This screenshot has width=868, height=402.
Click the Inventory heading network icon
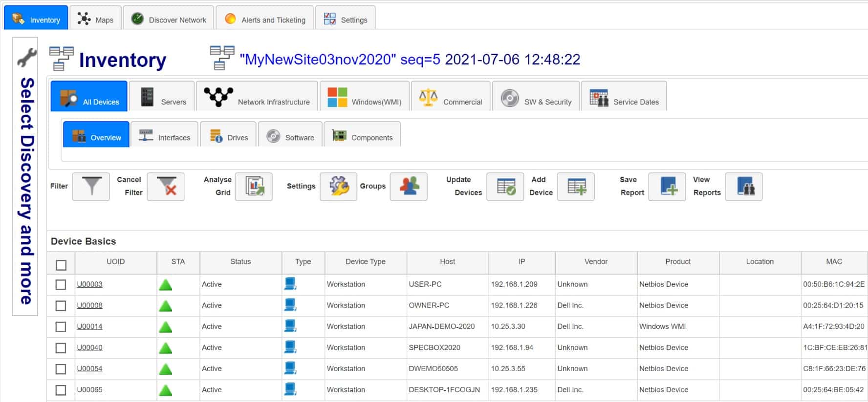pos(61,59)
